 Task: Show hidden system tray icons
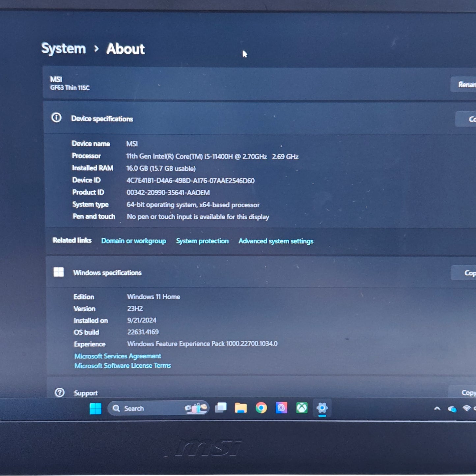pos(437,408)
